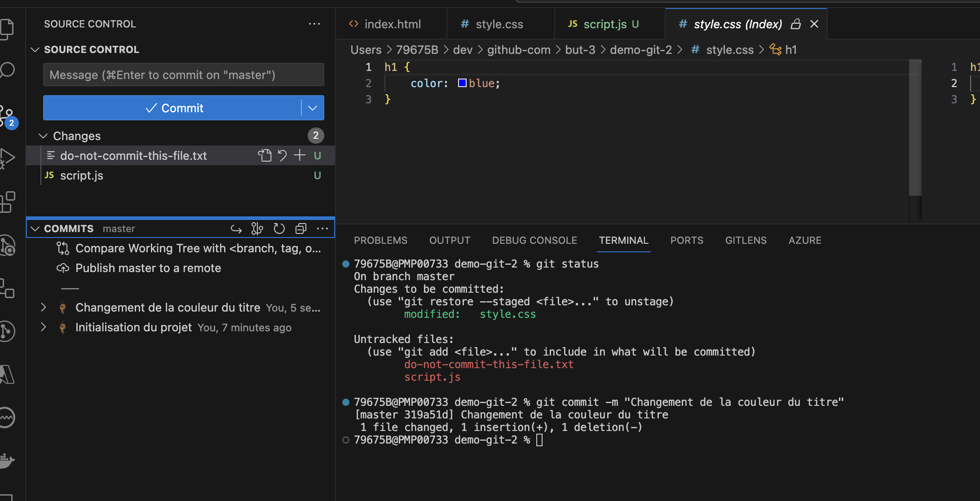
Task: Click the branch filter icon in Commits header
Action: [x=257, y=229]
